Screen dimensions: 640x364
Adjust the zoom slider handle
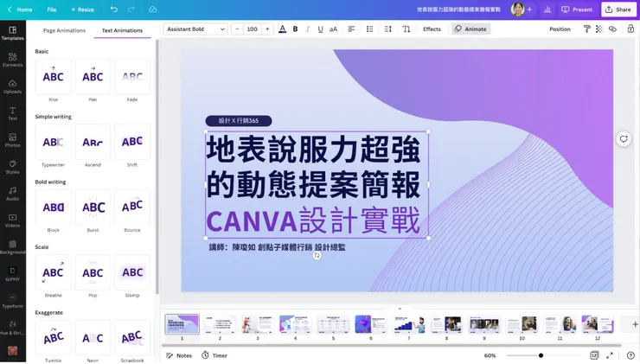click(x=541, y=355)
